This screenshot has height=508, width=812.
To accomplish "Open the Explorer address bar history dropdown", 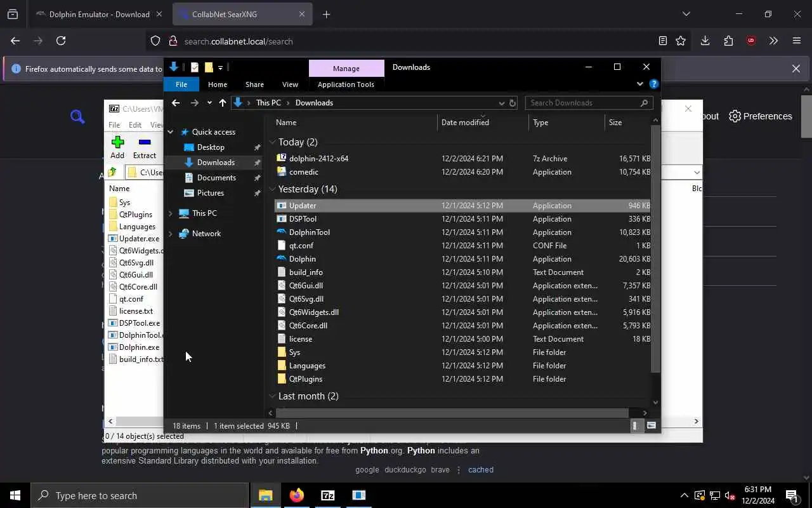I will tap(501, 103).
